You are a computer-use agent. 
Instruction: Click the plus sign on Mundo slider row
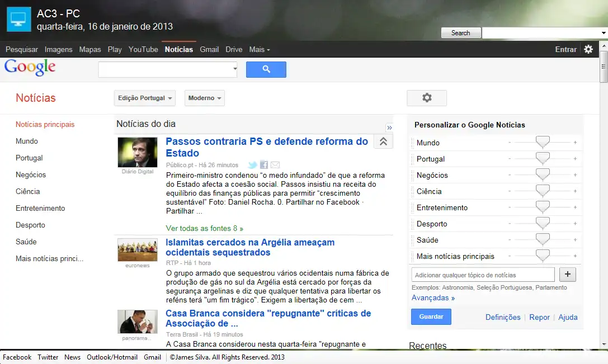[575, 143]
